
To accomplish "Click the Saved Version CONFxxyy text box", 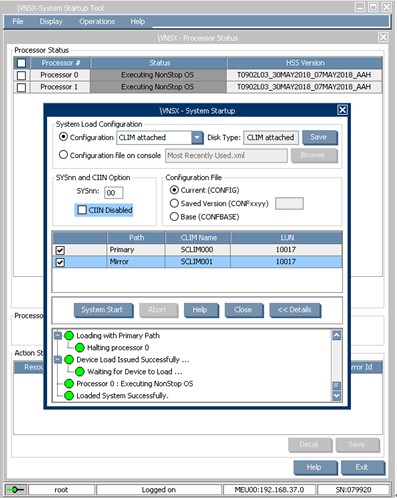I will [x=289, y=203].
